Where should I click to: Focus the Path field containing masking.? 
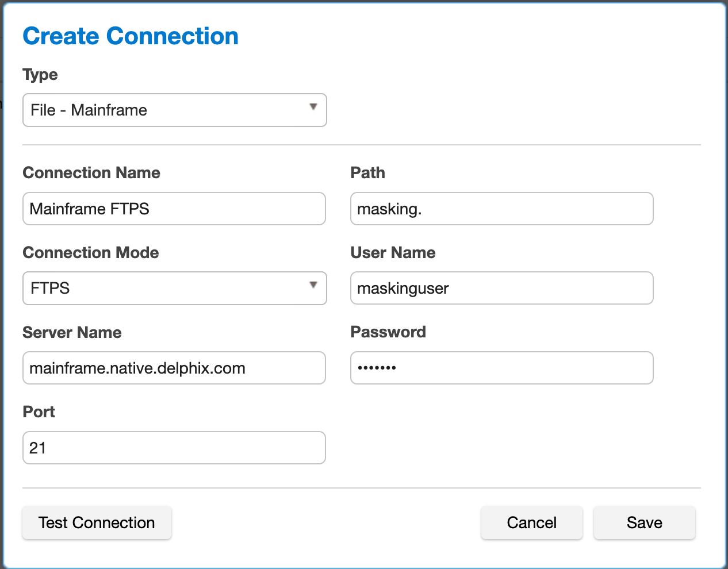pyautogui.click(x=501, y=209)
